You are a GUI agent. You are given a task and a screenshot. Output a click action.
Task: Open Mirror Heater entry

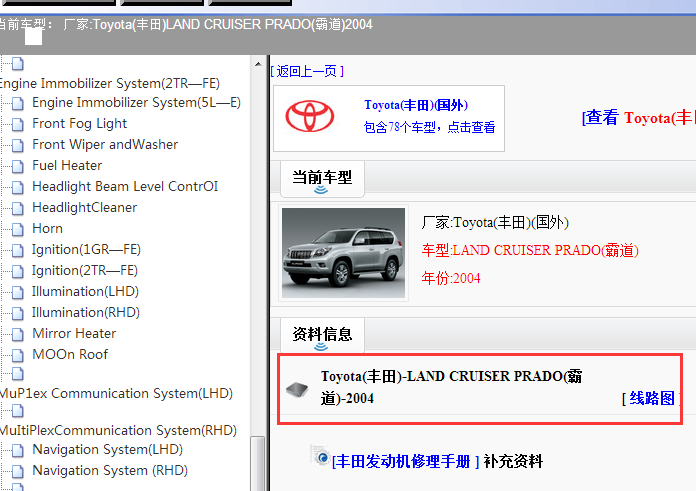pyautogui.click(x=74, y=333)
